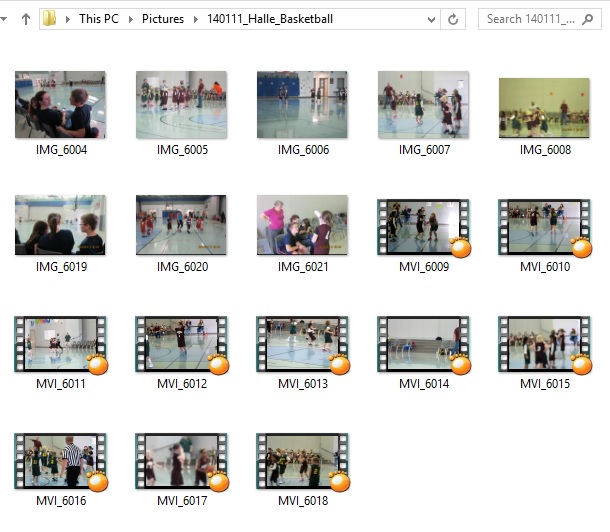Screen dimensions: 610x532
Task: Click the MVI_6016 file name
Action: tap(61, 500)
